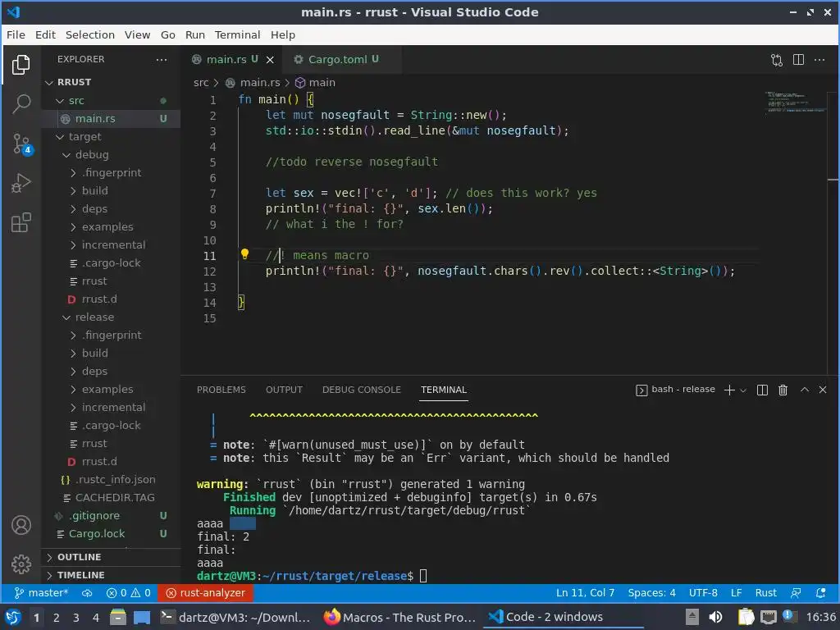
Task: Open the View menu
Action: [x=138, y=34]
